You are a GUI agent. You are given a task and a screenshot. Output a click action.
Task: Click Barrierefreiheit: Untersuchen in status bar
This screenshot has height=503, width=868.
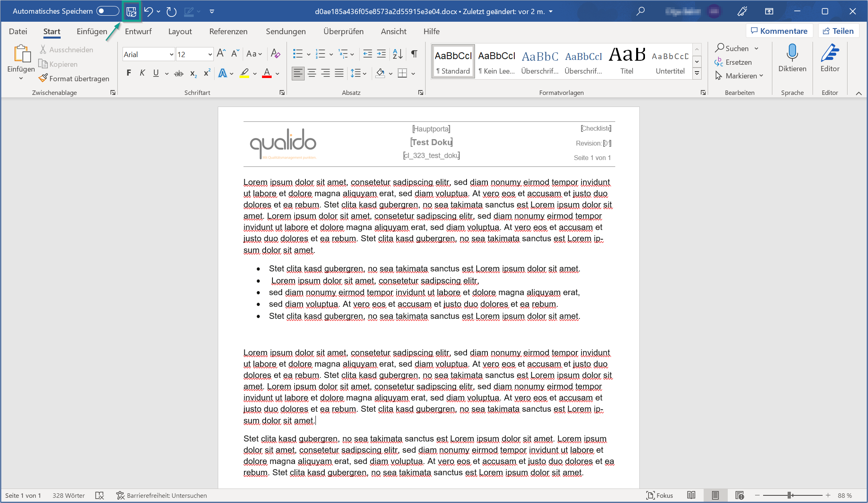click(162, 495)
